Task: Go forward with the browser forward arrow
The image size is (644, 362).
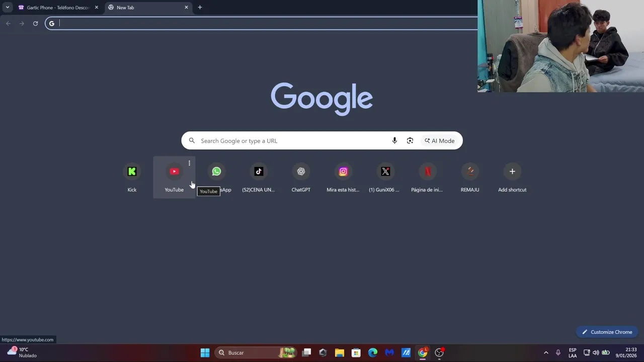Action: (x=22, y=24)
